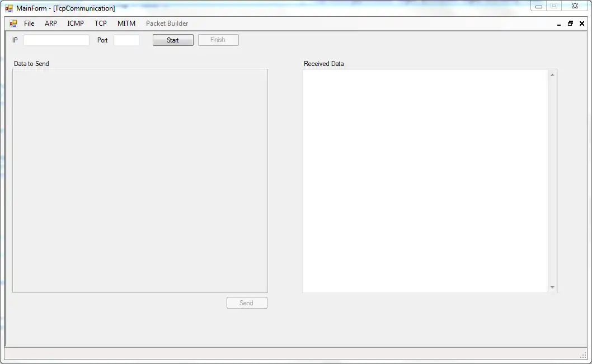Focus the Port input field

click(x=126, y=40)
